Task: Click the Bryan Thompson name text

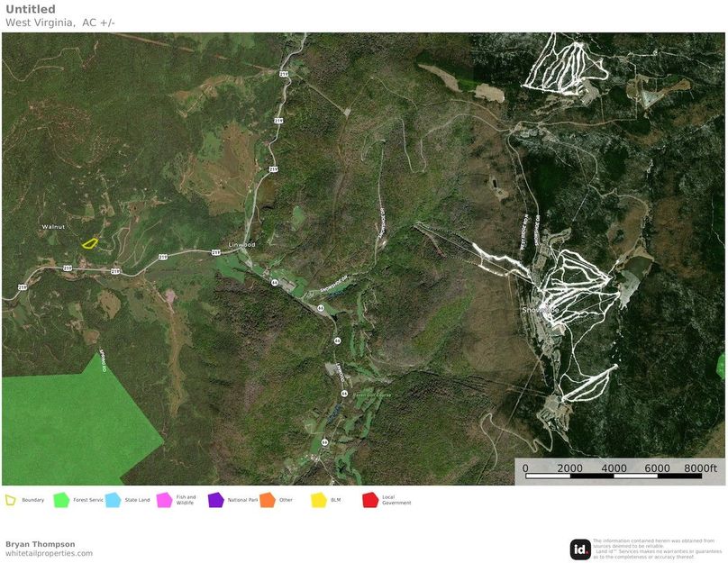Action: click(41, 544)
